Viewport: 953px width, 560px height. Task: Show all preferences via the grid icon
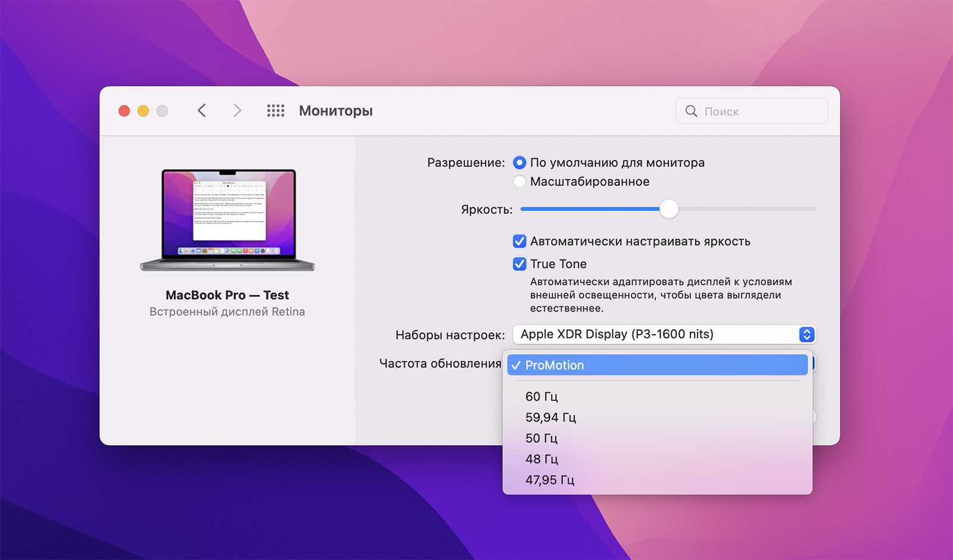[275, 111]
